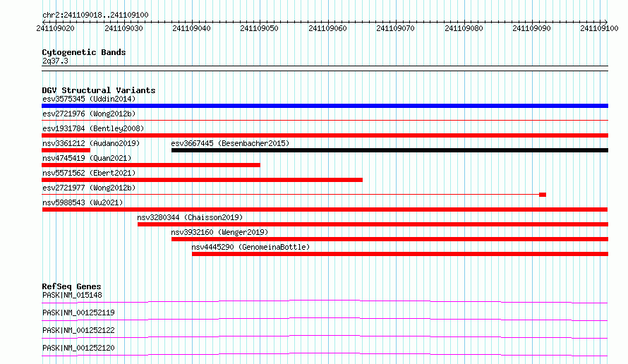The image size is (628, 364).
Task: Select the esv2721976 (Wong2012b) label
Action: 89,114
